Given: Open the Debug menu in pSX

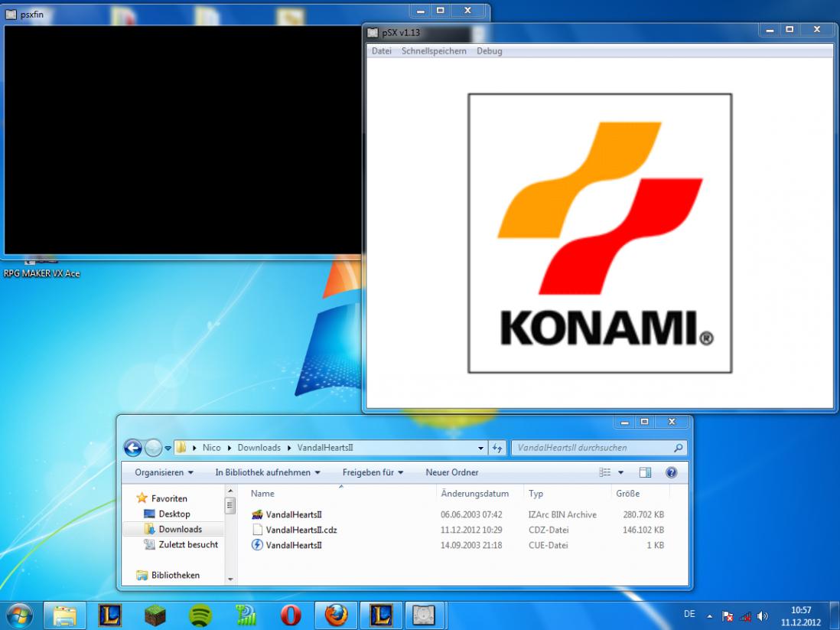Looking at the screenshot, I should pyautogui.click(x=490, y=51).
